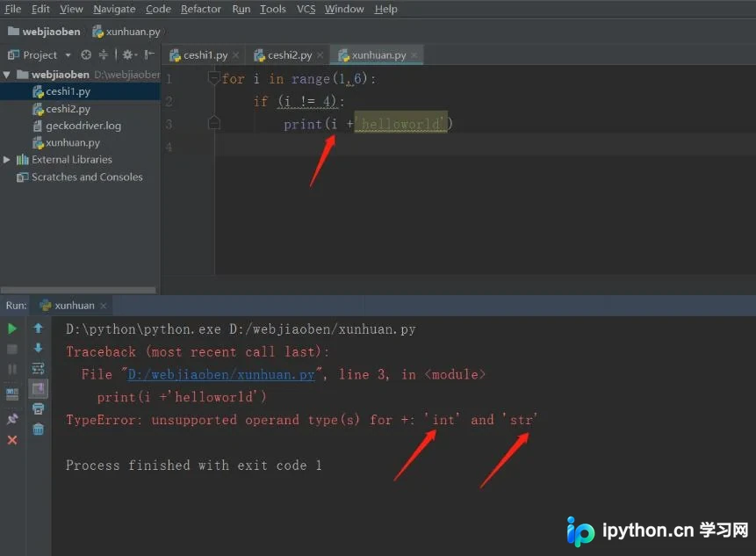Viewport: 756px width, 556px height.
Task: Place the cursor on empty line 4 in editor
Action: click(485, 146)
